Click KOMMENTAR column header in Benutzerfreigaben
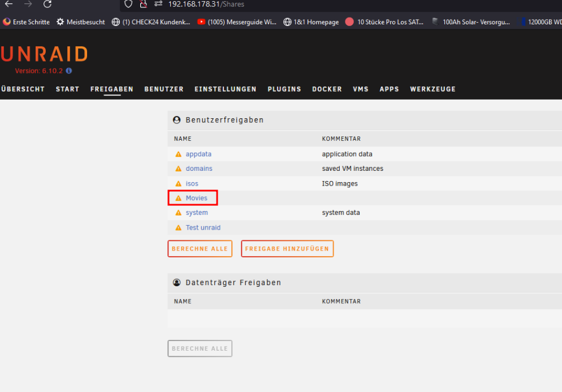The width and height of the screenshot is (562, 392). pos(341,139)
